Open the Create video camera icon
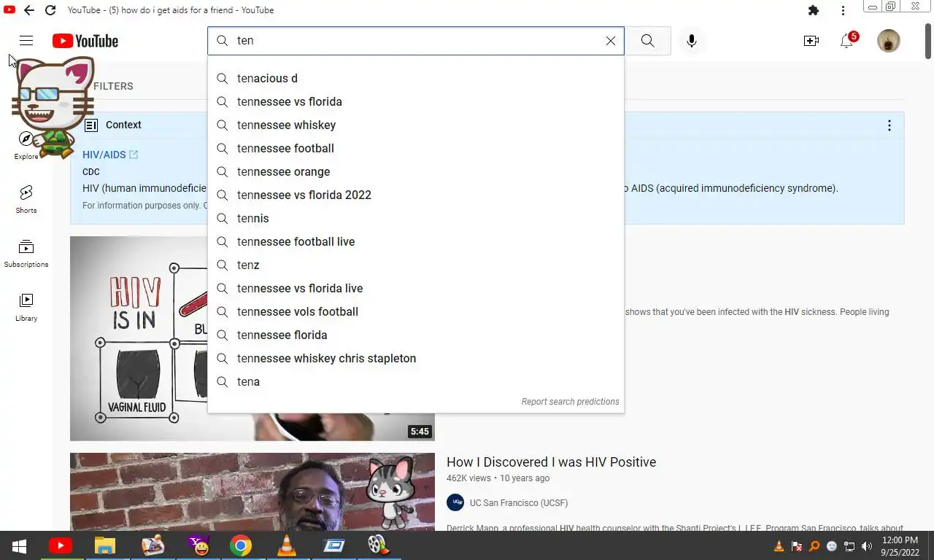Viewport: 934px width, 560px height. click(x=811, y=41)
